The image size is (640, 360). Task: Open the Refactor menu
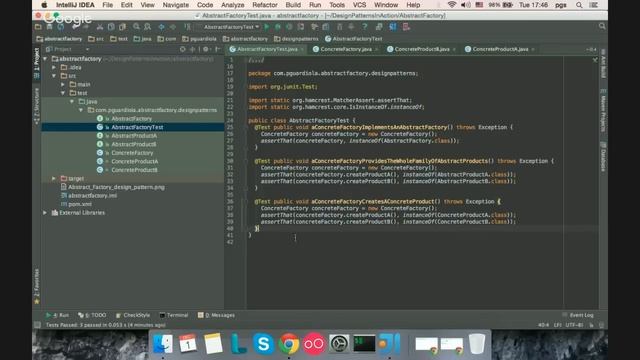pos(264,5)
